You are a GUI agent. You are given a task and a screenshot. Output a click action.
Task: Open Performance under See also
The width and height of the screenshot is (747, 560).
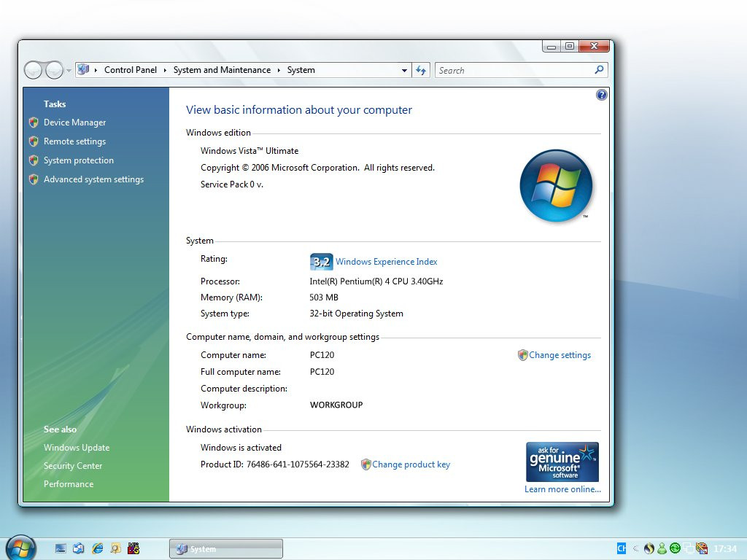(x=69, y=484)
